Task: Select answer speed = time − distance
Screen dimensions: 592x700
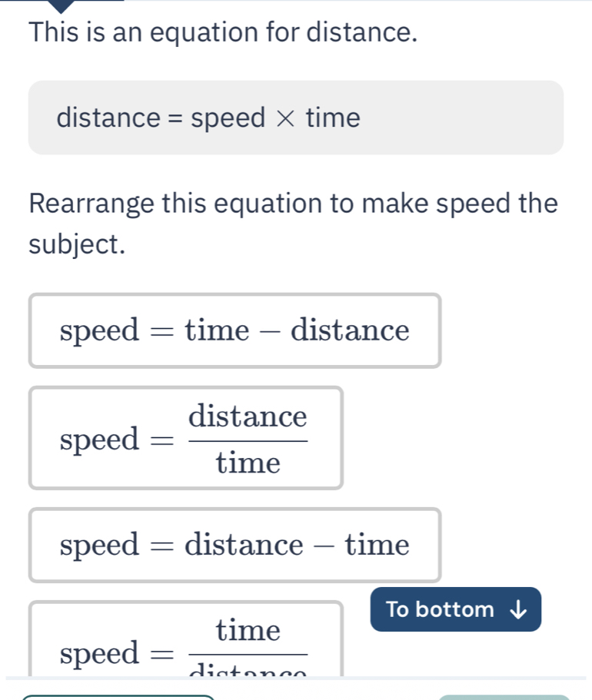Action: (234, 331)
